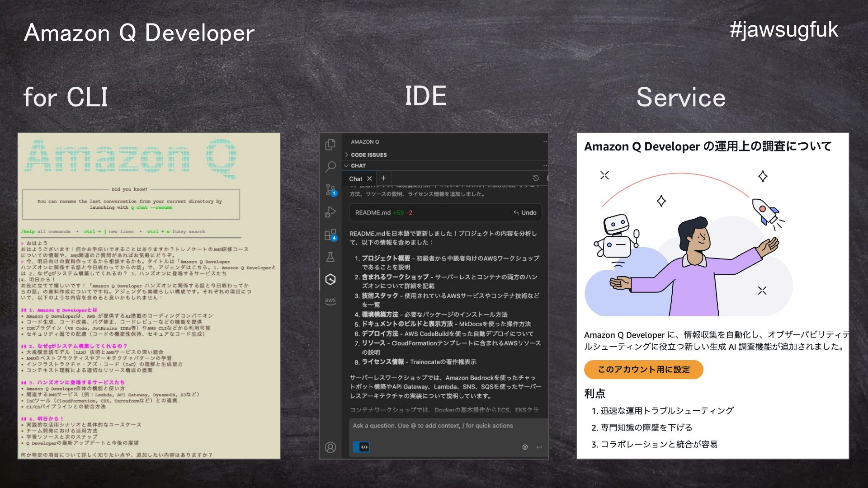Screen dimensions: 868x488
Task: Toggle the agentic coding switch in chat input
Action: [x=361, y=447]
